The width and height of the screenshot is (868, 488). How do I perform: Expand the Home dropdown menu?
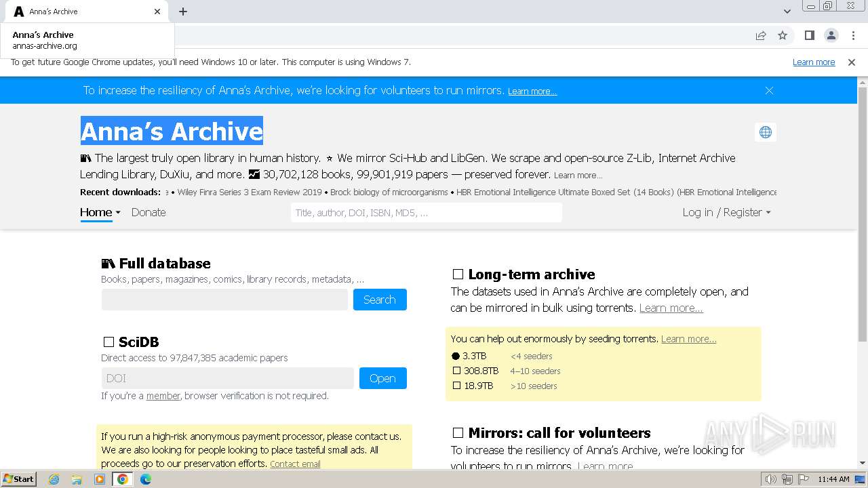(100, 212)
